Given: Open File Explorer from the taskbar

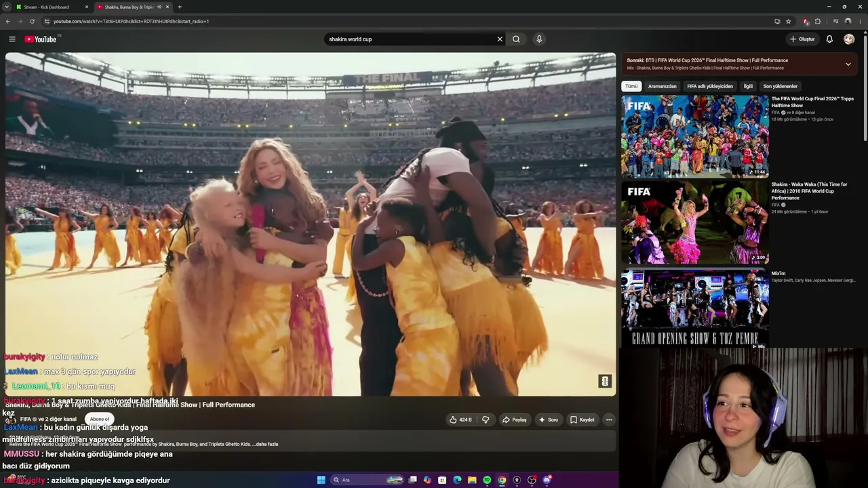Looking at the screenshot, I should pyautogui.click(x=472, y=480).
